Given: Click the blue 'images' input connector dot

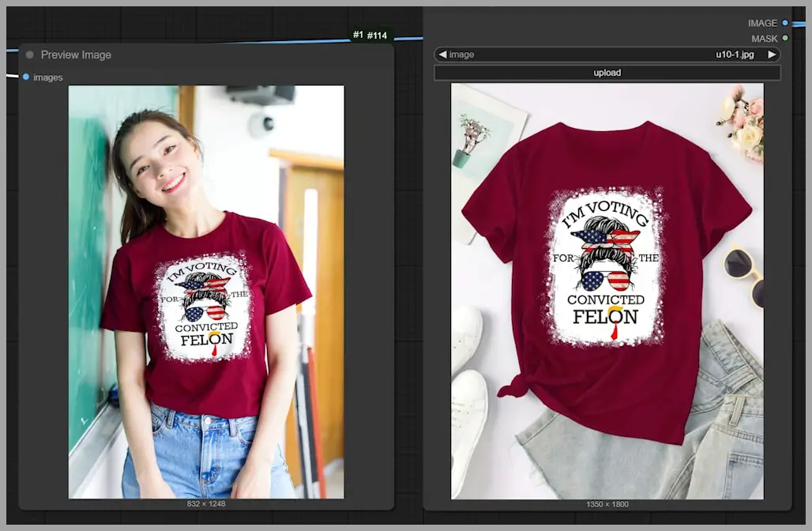Looking at the screenshot, I should point(26,77).
